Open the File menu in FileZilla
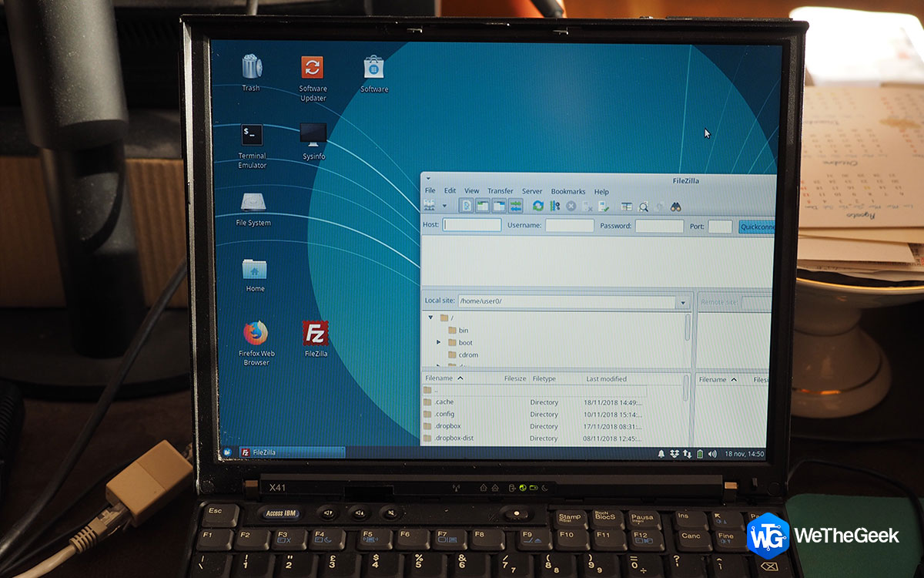The height and width of the screenshot is (578, 924). click(430, 191)
